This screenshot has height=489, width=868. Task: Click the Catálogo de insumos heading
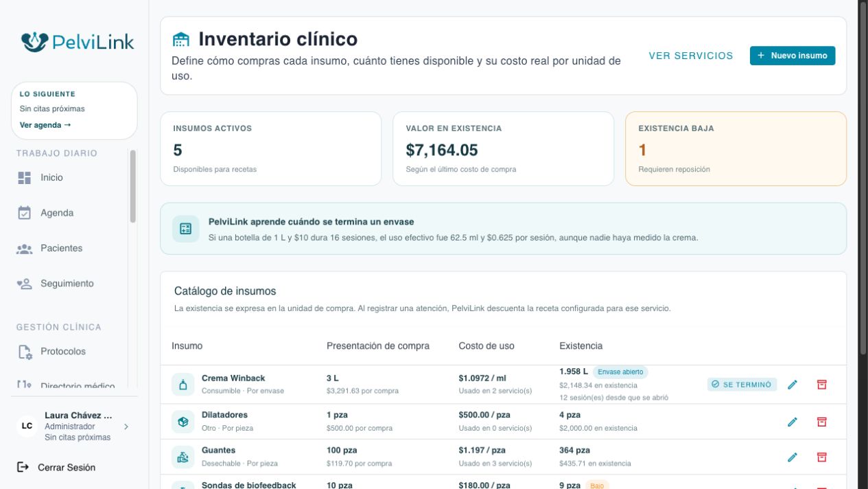[x=225, y=291]
